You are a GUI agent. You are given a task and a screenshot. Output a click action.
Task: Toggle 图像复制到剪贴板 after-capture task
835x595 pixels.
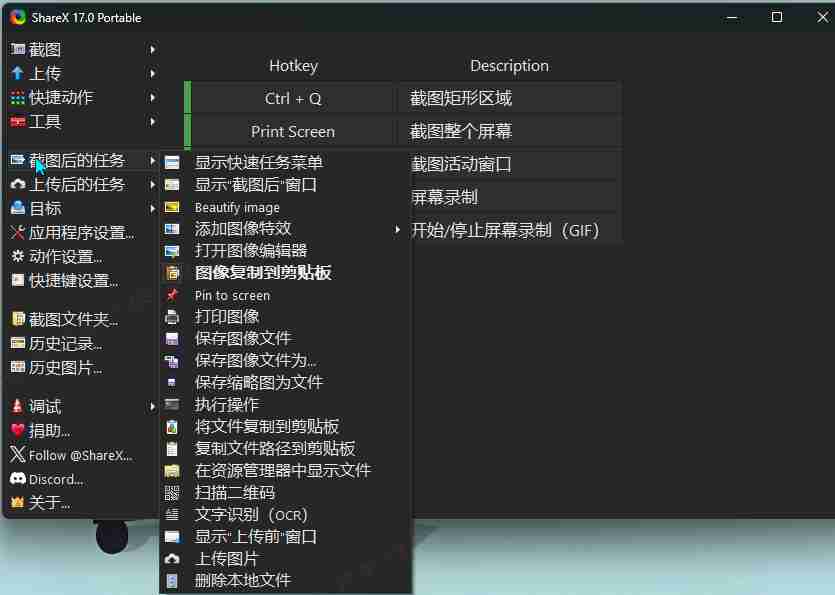coord(262,273)
